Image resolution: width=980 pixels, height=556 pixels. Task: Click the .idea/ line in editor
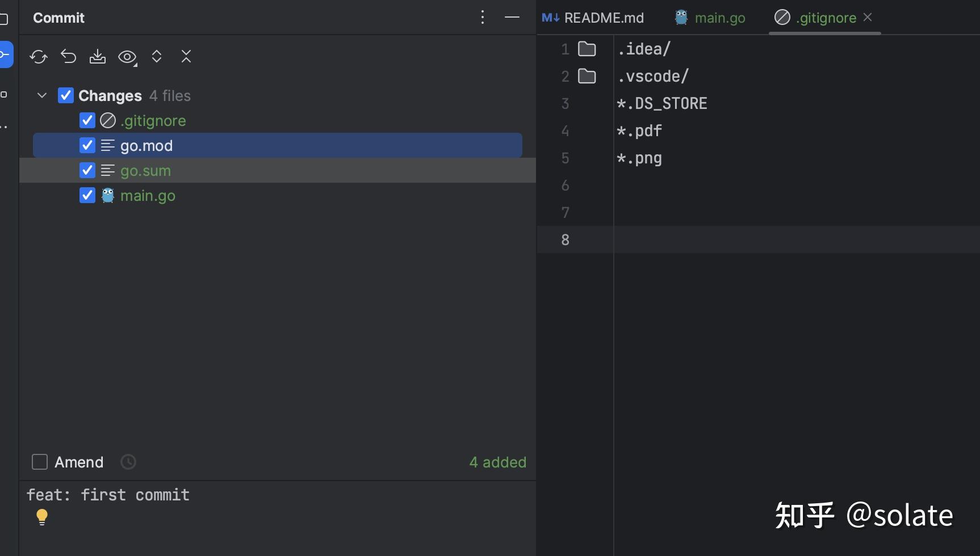644,49
